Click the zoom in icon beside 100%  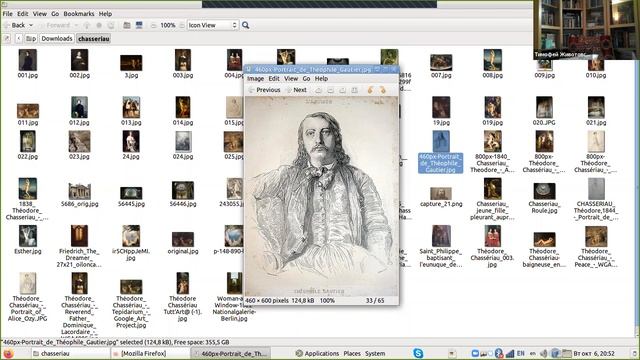point(182,25)
